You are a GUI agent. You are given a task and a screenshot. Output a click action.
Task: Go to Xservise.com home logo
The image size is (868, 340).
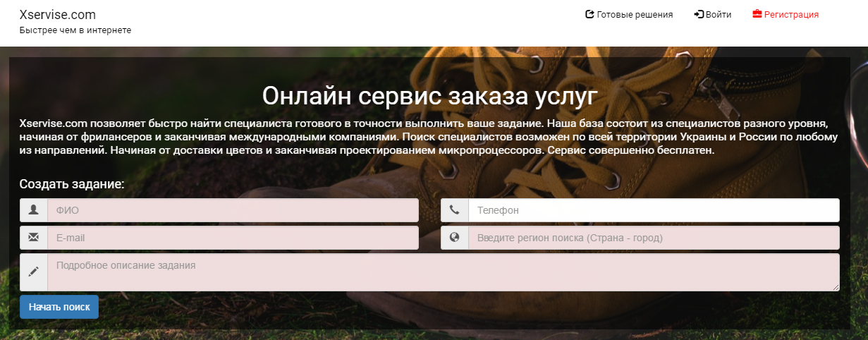point(58,15)
